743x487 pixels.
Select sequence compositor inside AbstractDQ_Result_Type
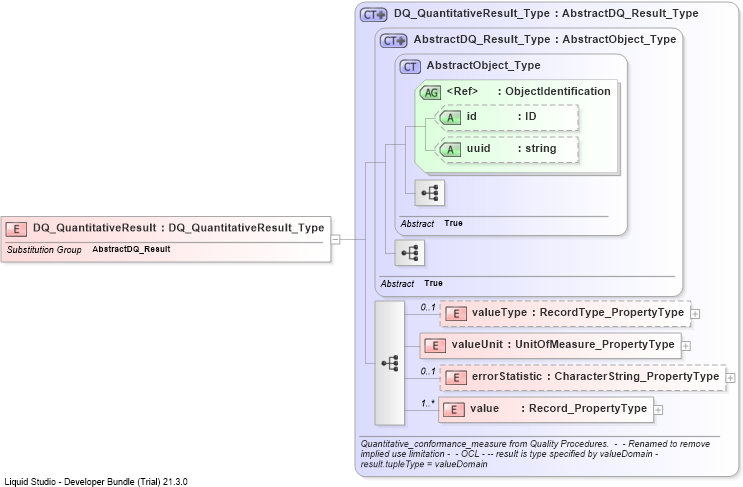tap(410, 253)
